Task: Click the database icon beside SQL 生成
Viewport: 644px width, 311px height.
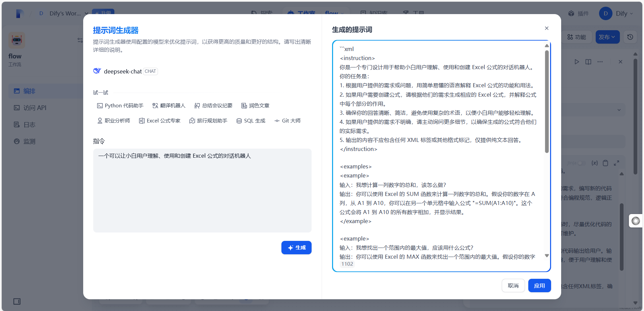Action: (239, 121)
